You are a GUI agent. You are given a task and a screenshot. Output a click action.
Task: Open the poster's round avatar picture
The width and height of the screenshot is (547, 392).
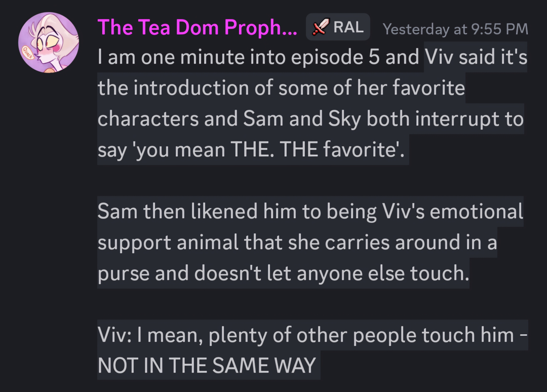49,43
